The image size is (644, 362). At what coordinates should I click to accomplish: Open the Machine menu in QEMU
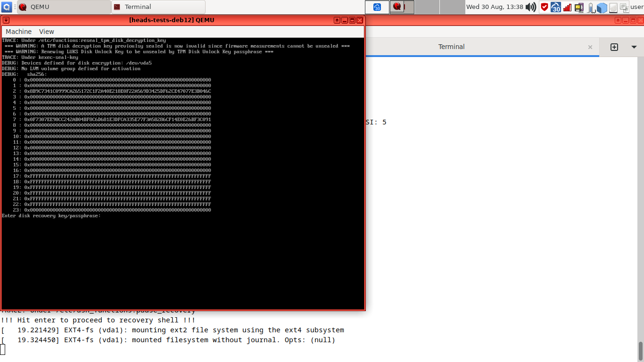coord(18,31)
